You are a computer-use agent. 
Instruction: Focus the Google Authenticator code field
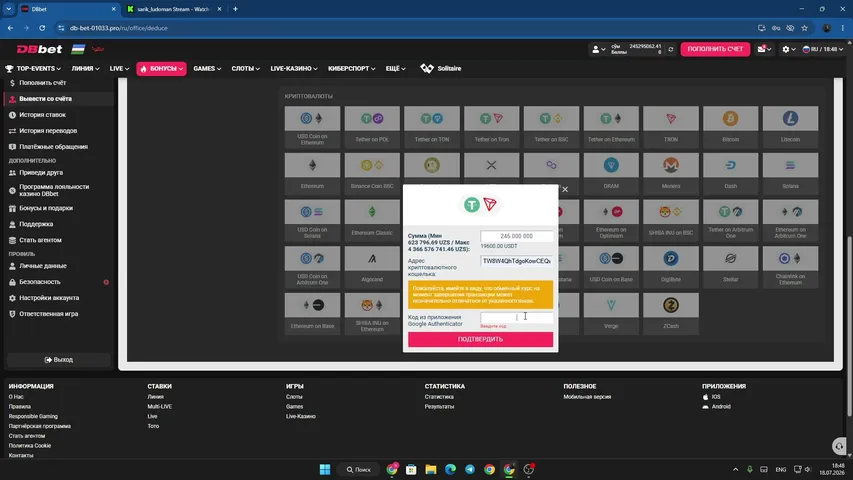pos(516,317)
